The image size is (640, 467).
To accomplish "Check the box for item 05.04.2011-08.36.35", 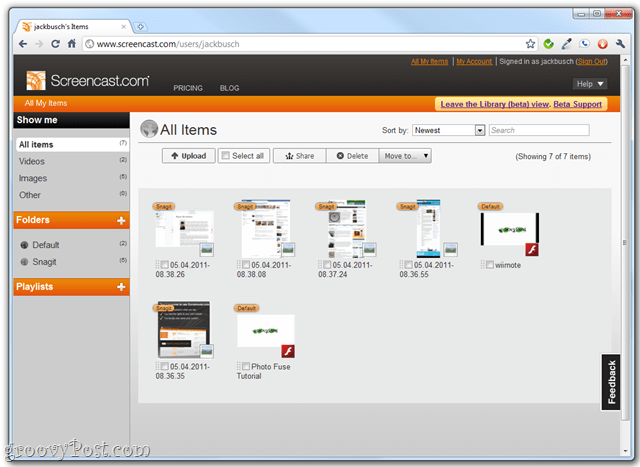I will pos(164,367).
